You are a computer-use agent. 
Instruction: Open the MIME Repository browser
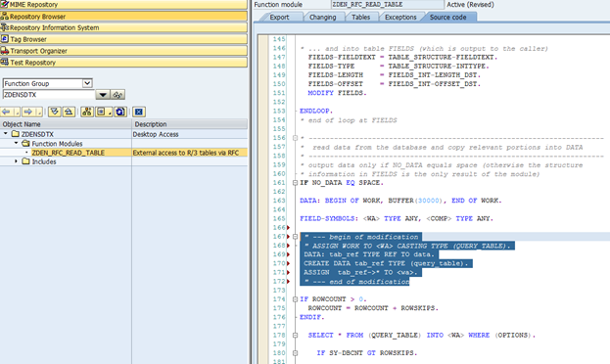pyautogui.click(x=123, y=4)
